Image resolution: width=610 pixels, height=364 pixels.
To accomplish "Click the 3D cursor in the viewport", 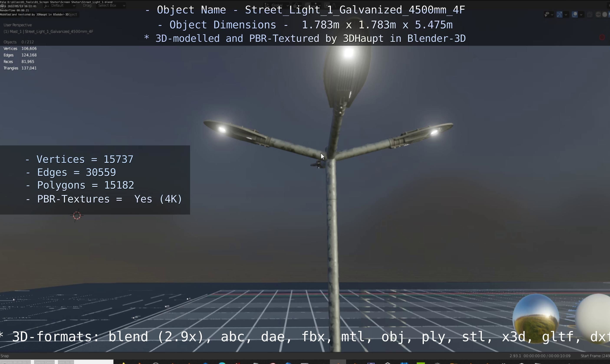I will pyautogui.click(x=77, y=216).
